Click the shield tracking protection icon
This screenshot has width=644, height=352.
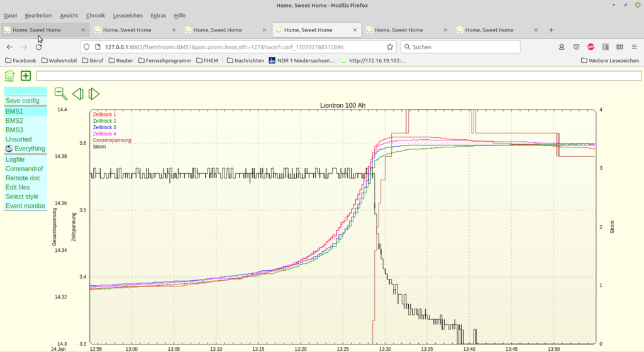[86, 47]
